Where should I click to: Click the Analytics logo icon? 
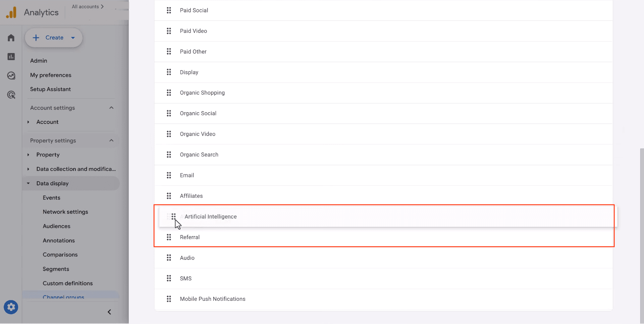coord(11,12)
